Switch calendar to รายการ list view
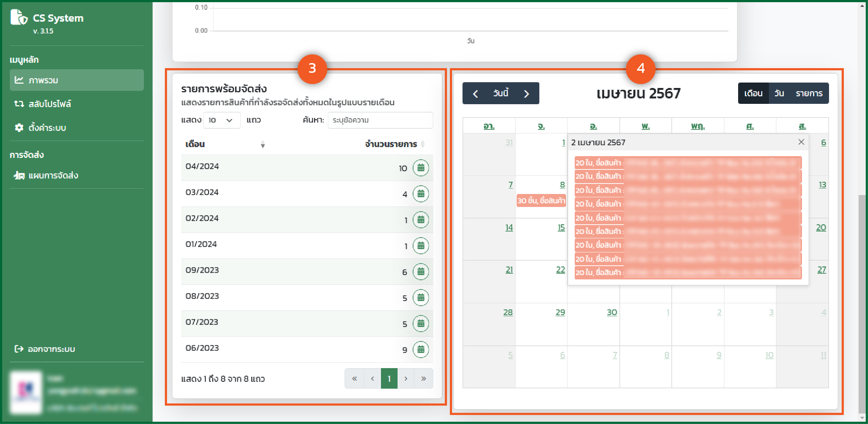 (x=809, y=93)
